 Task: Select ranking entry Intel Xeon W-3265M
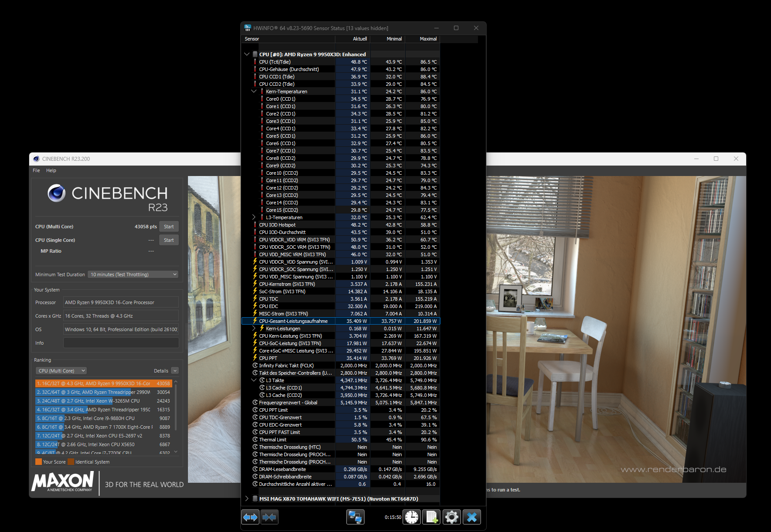[103, 401]
